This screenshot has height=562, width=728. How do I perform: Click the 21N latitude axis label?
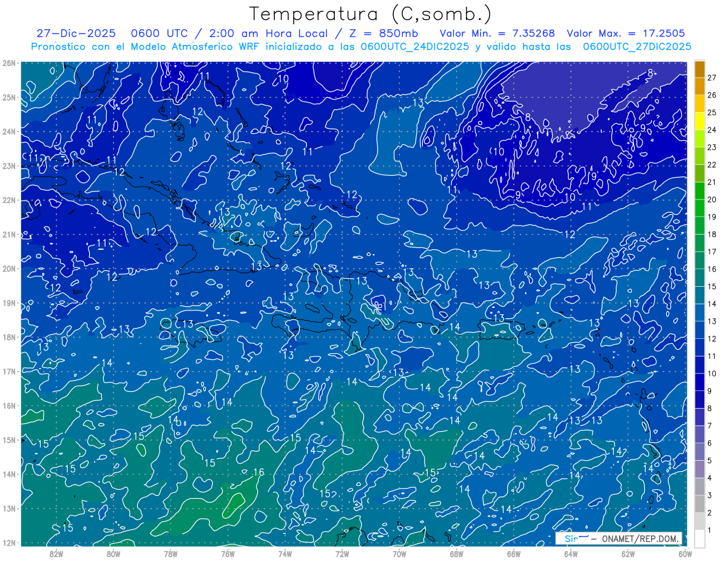point(9,234)
